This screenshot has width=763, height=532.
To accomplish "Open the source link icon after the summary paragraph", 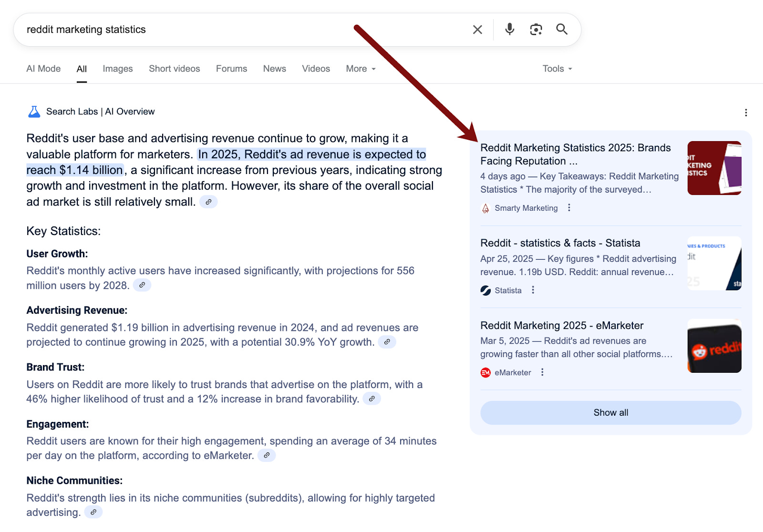I will [208, 202].
